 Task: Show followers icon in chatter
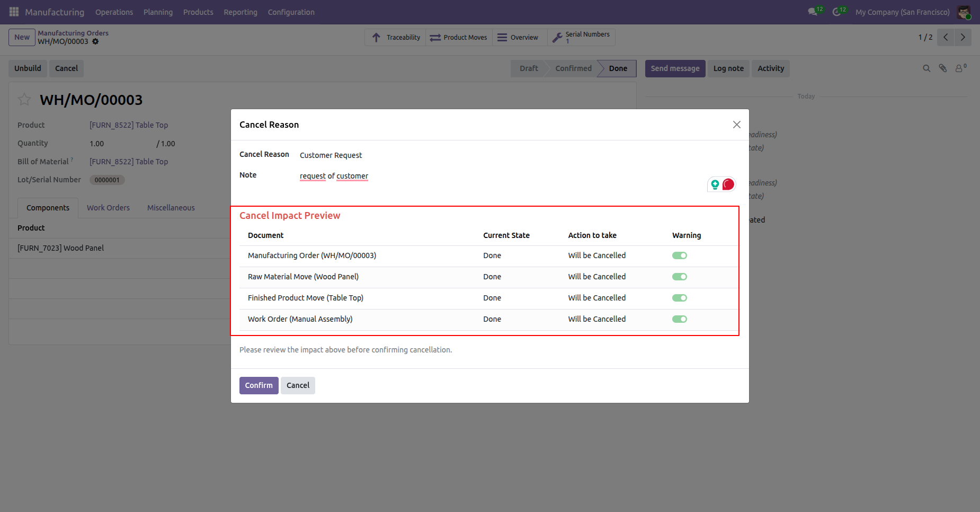click(x=960, y=68)
